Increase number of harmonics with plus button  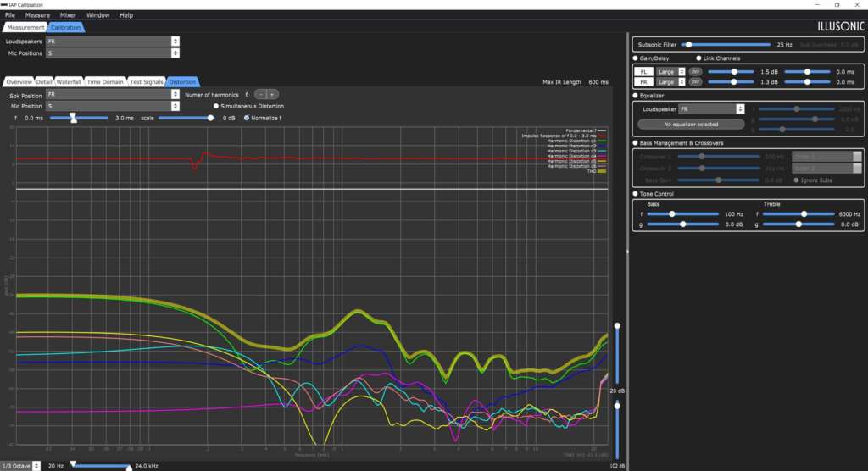point(272,95)
